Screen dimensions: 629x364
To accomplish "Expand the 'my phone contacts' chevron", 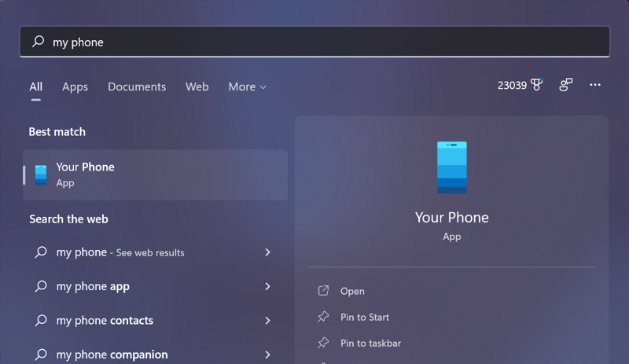I will [267, 320].
